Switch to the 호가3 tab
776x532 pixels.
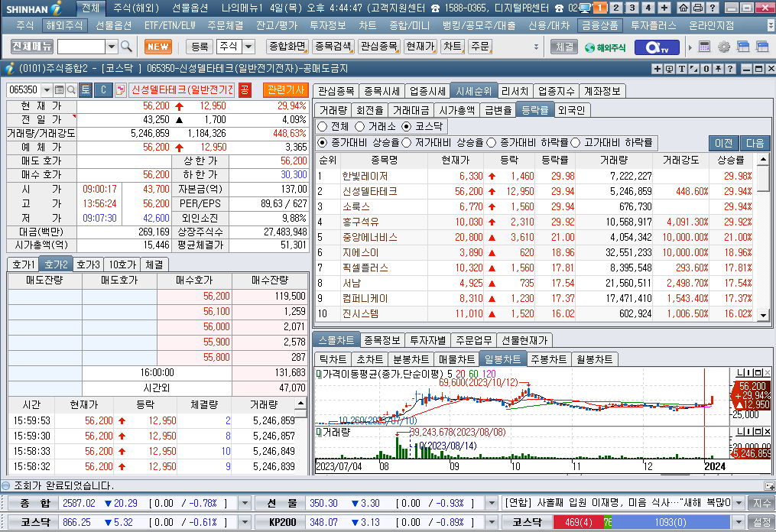click(88, 264)
